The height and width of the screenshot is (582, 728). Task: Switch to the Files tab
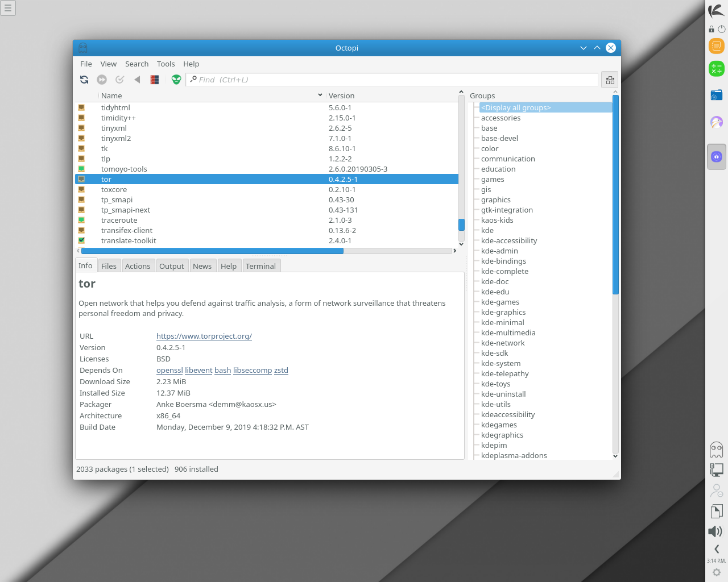pos(109,266)
